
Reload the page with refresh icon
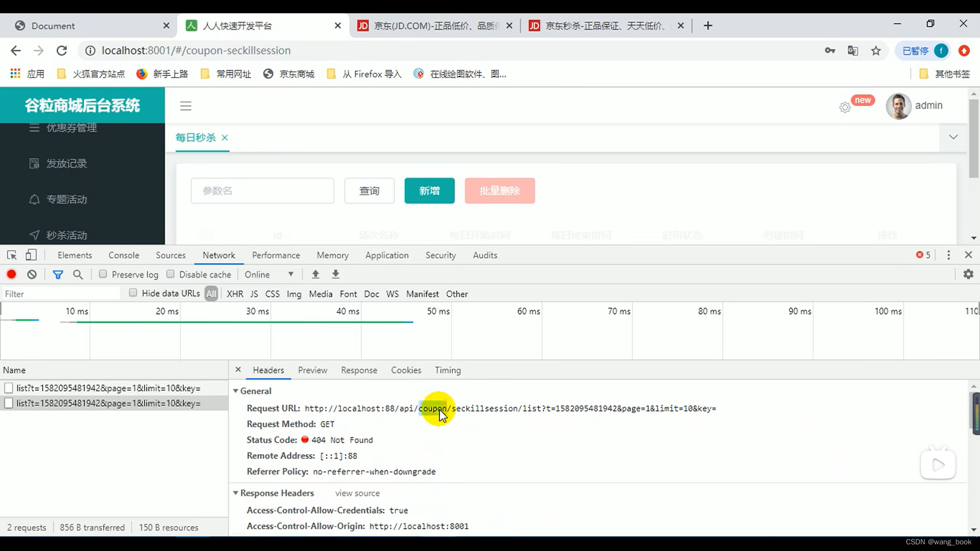tap(62, 51)
